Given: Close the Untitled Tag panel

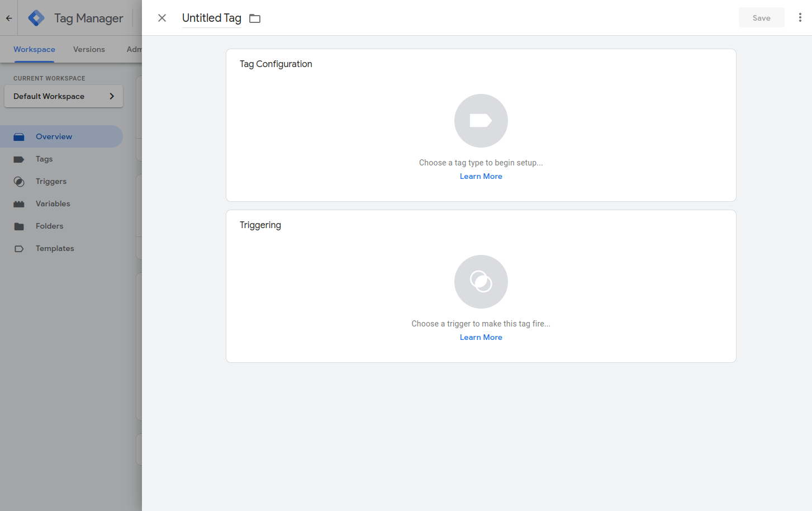Looking at the screenshot, I should (x=162, y=18).
